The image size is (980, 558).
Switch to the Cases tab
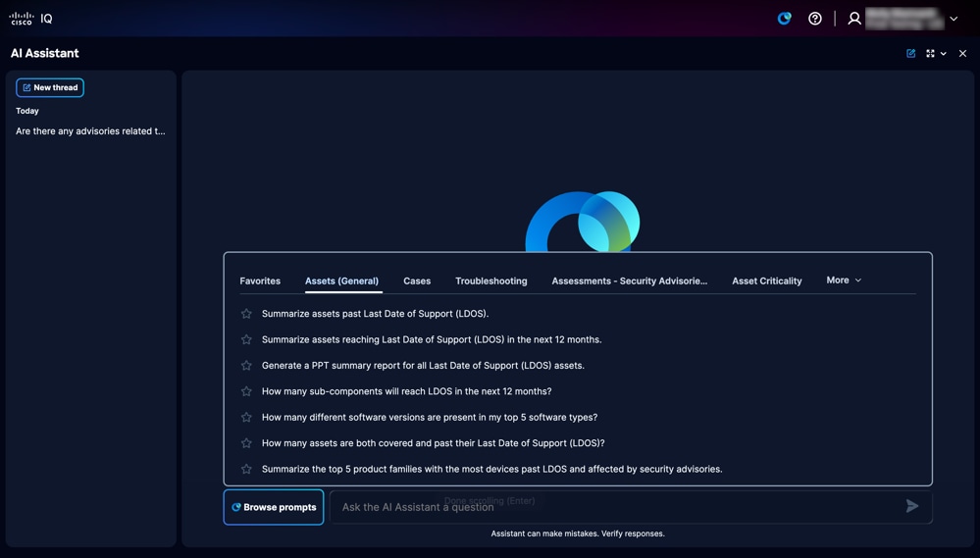[417, 281]
